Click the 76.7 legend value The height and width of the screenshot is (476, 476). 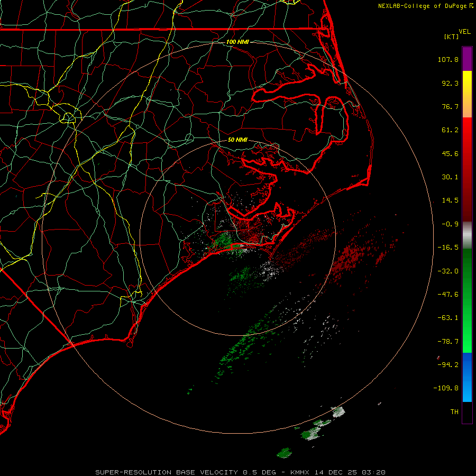(450, 106)
